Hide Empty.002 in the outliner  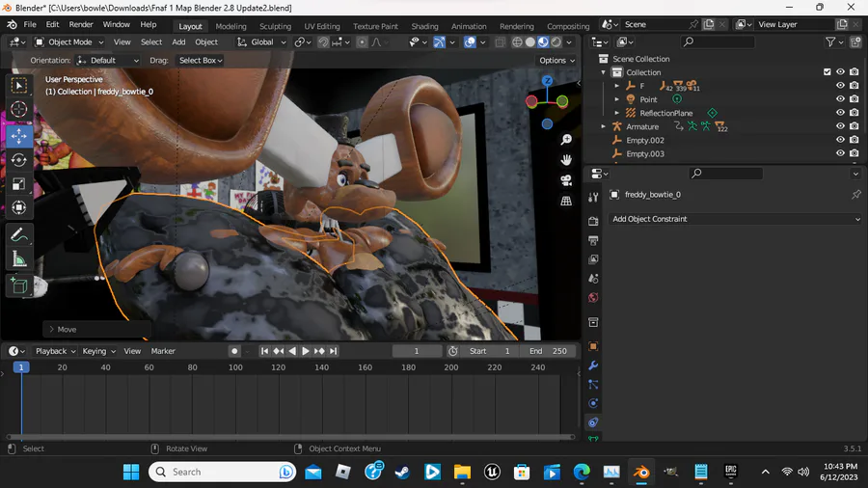tap(840, 140)
